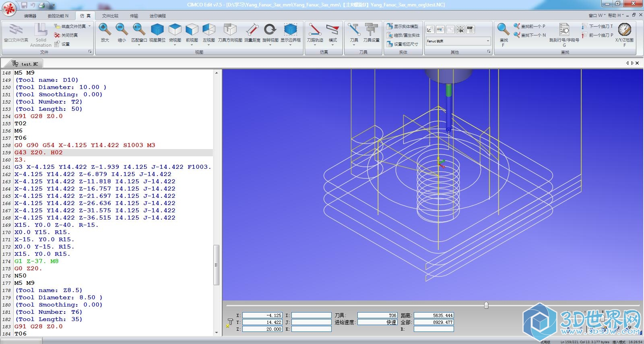This screenshot has width=644, height=344.
Task: Open the 磁盘文件仿真 dropdown
Action: click(89, 26)
